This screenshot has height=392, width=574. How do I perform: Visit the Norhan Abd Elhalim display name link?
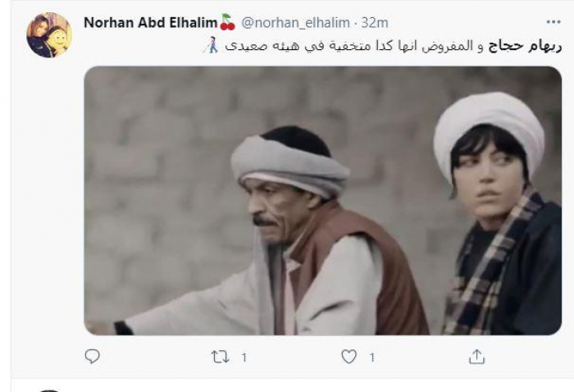point(150,23)
